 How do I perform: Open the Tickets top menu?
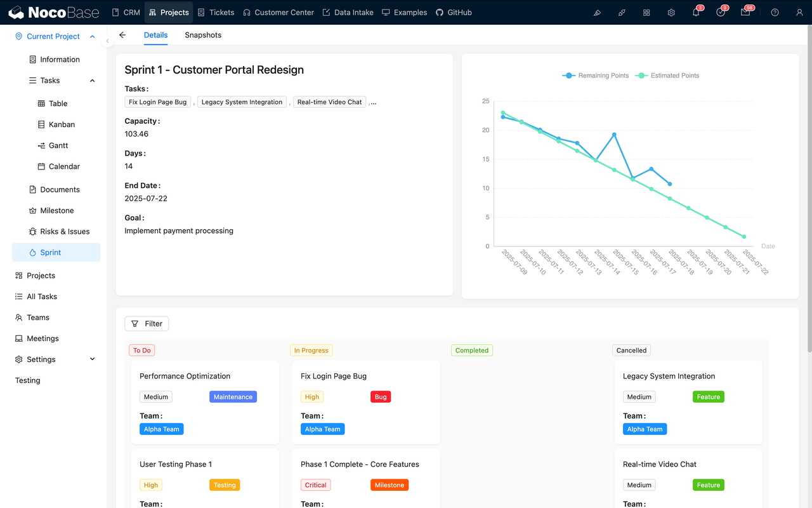pos(216,12)
